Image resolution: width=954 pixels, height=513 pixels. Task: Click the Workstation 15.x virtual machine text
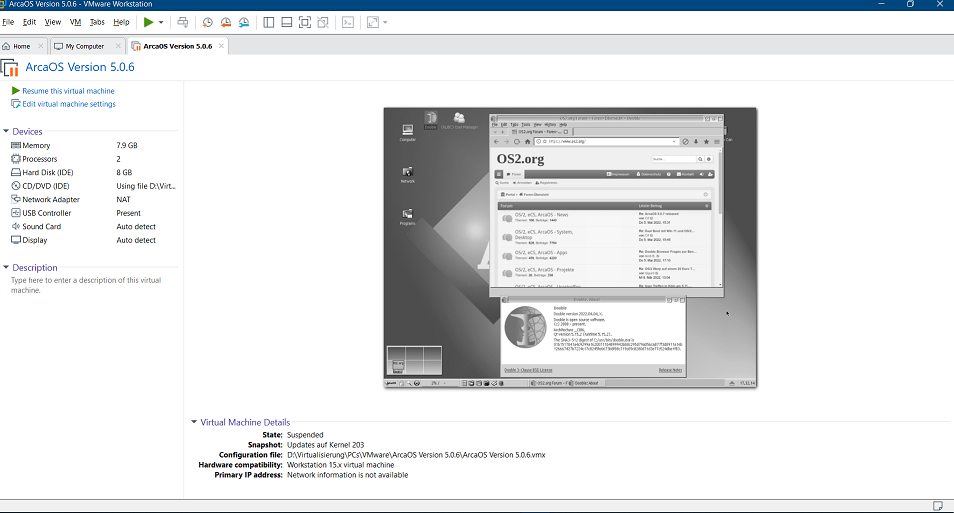341,465
